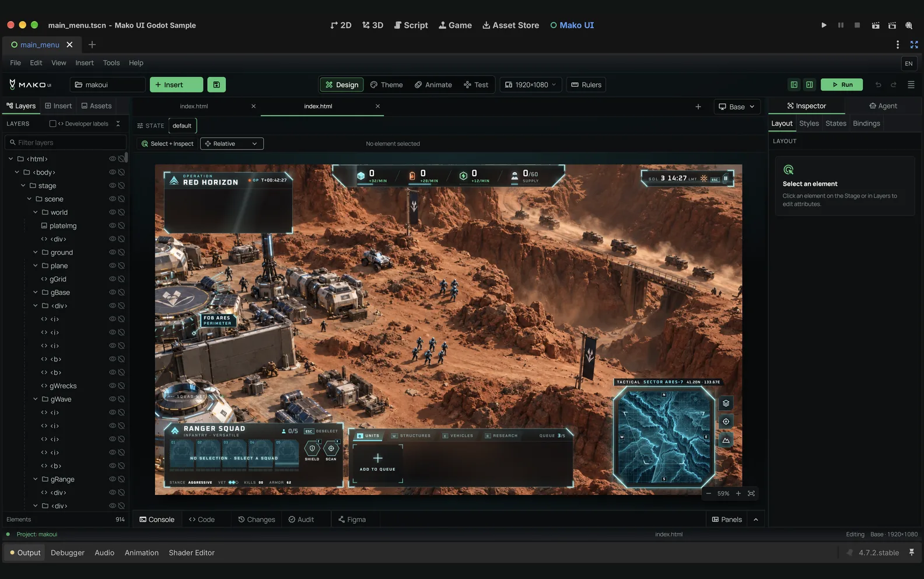Enable the Developer labels checkbox
This screenshot has width=924, height=579.
(x=52, y=124)
